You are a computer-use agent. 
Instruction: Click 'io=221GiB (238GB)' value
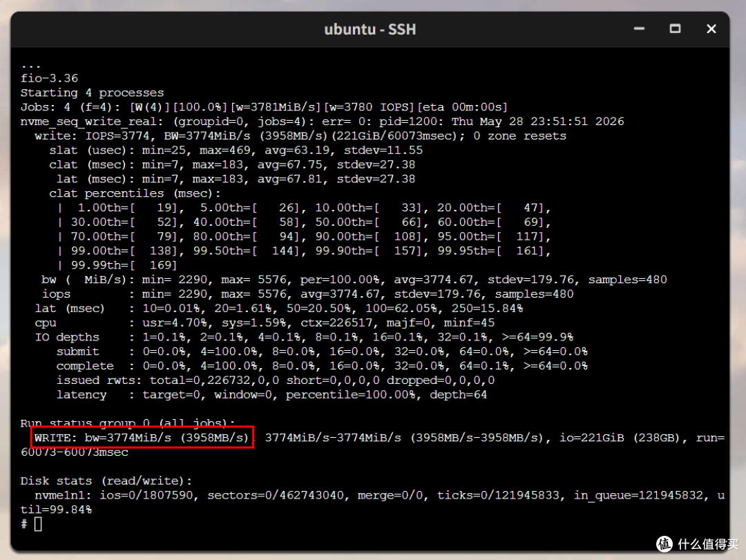(620, 438)
